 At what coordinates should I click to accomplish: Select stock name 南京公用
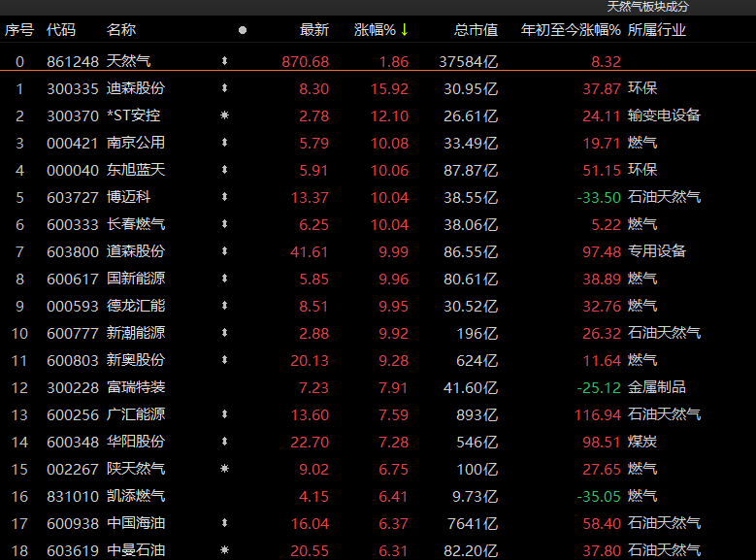pos(136,143)
